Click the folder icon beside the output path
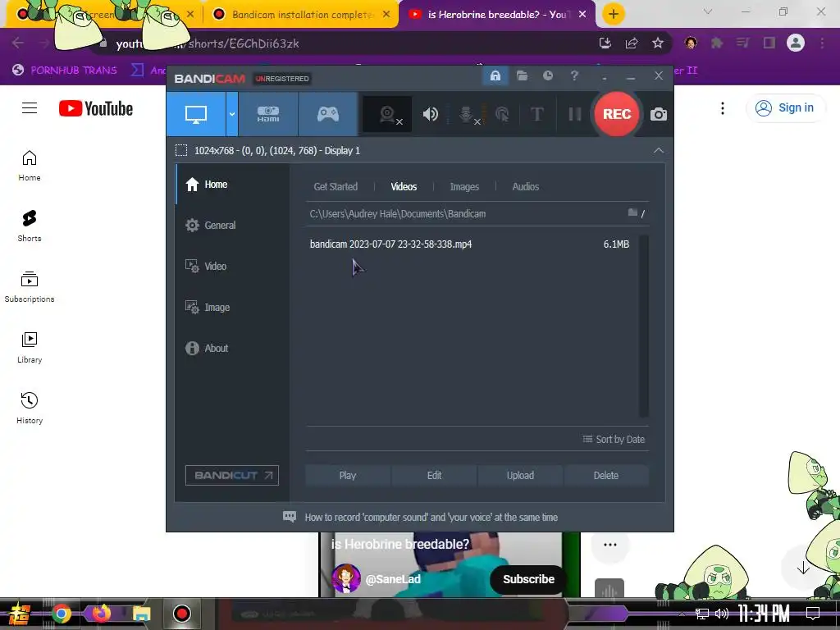Image resolution: width=840 pixels, height=630 pixels. [x=632, y=213]
